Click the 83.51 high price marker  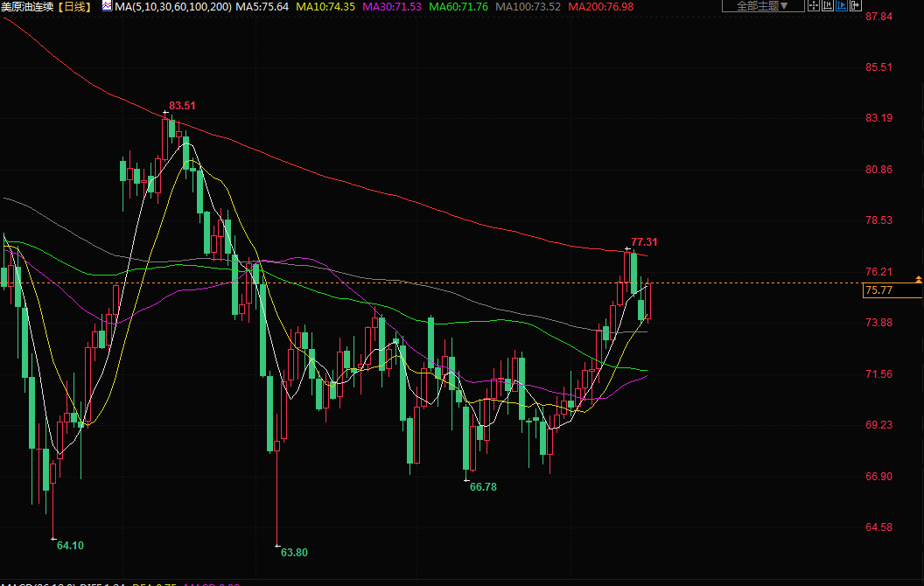182,106
